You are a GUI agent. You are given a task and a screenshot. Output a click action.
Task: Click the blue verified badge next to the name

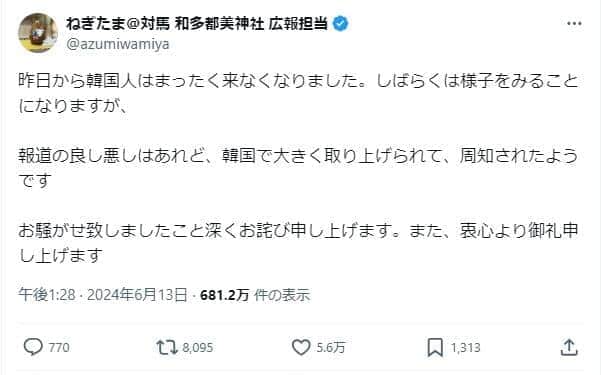point(340,24)
